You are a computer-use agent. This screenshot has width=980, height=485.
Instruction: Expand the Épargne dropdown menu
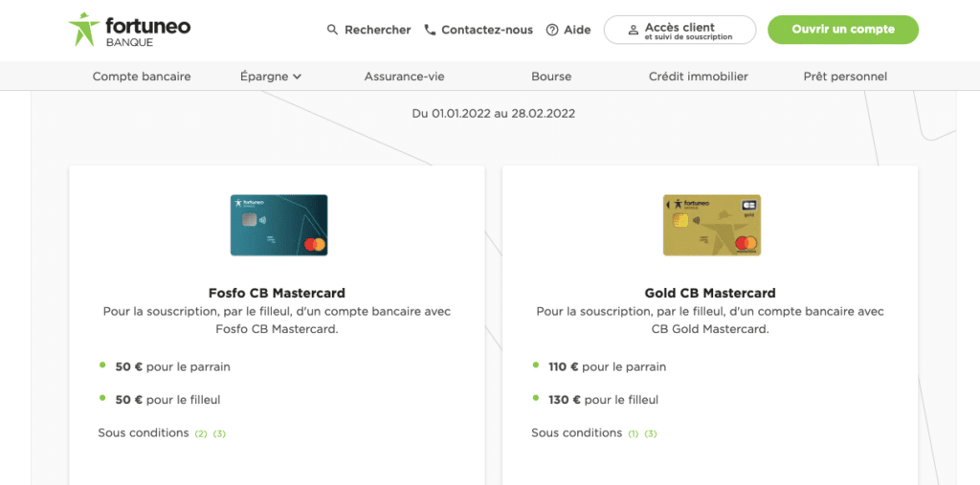[x=271, y=77]
